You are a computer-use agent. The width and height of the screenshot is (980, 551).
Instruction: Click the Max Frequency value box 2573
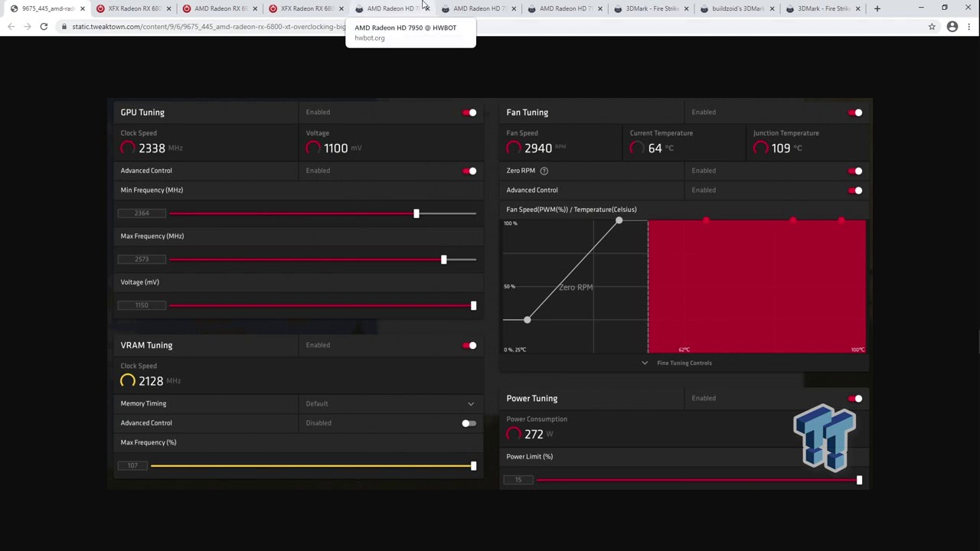(x=142, y=259)
